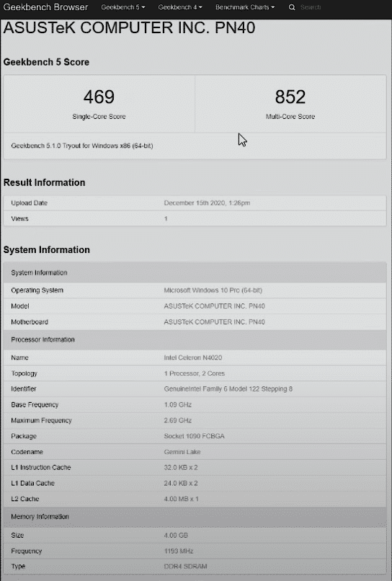Viewport: 392px width, 581px height.
Task: Click the 24.0 KB x 2 data cache value
Action: (181, 483)
